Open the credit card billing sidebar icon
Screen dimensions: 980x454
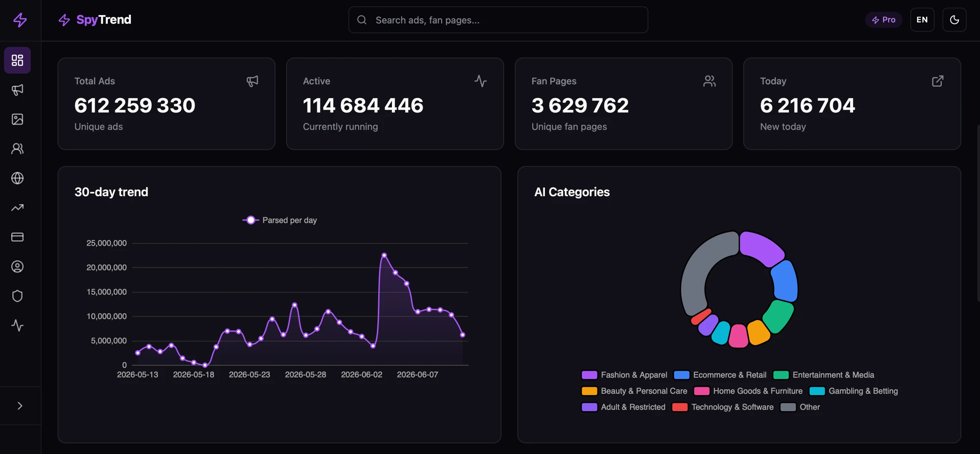pos(17,237)
